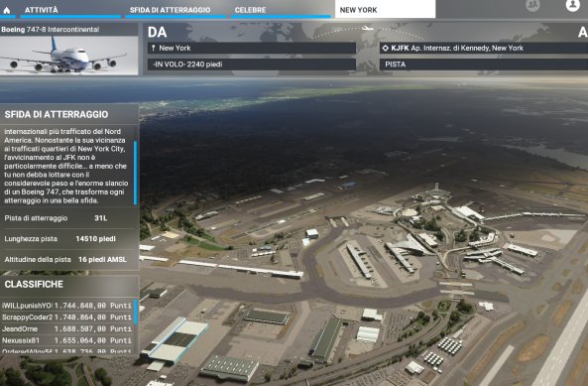Select iWILLpunishYOU leaderboard entry
This screenshot has height=386, width=588.
66,306
